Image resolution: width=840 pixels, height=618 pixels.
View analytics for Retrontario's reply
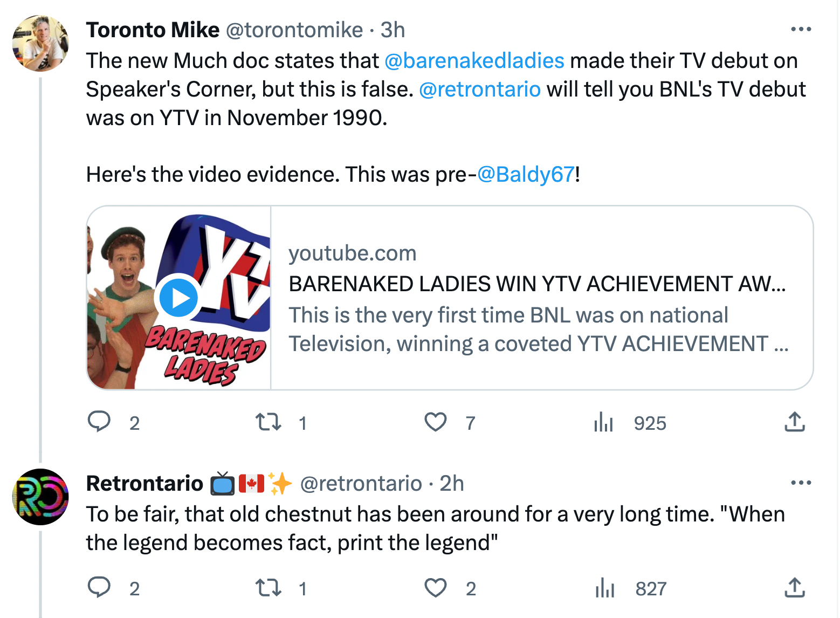click(605, 588)
